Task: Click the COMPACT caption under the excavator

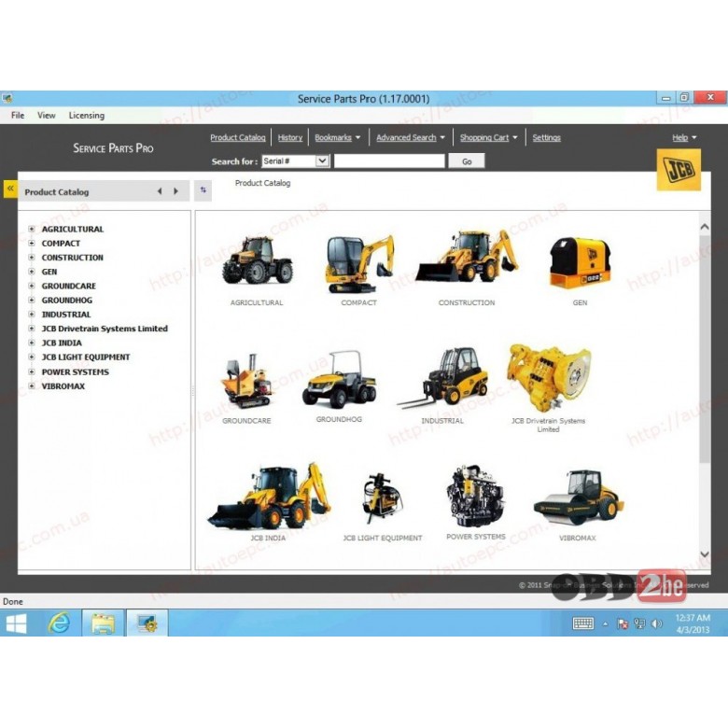Action: click(359, 302)
